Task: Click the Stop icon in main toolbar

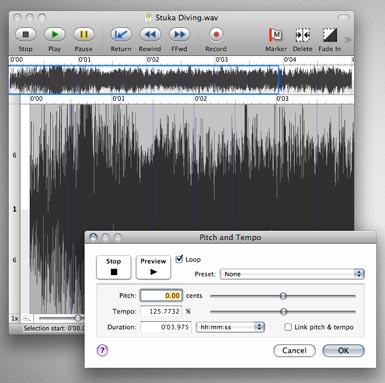Action: coord(25,34)
